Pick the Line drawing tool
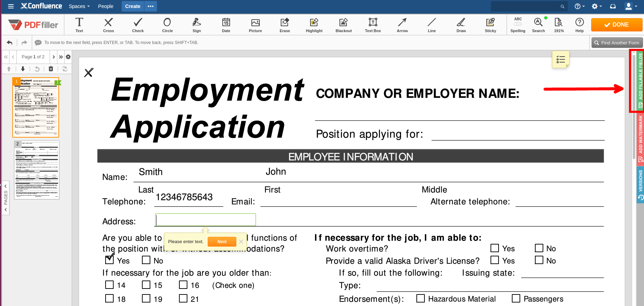The width and height of the screenshot is (644, 306). point(432,25)
